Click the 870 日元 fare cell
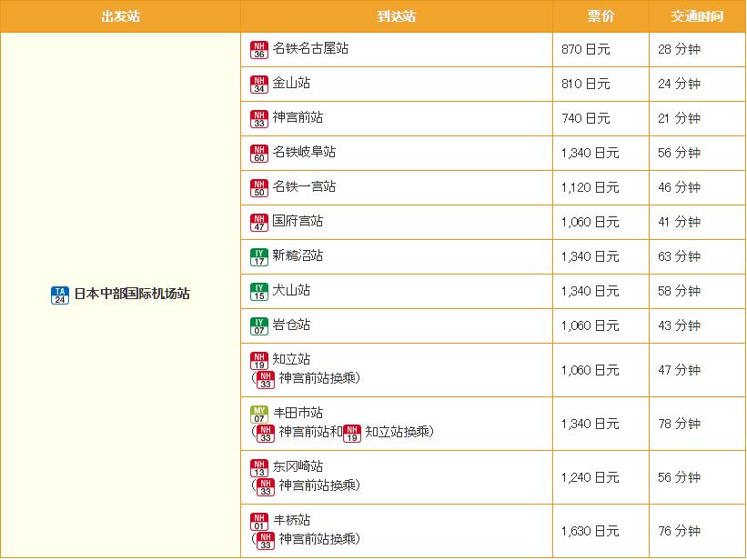This screenshot has height=560, width=747. [587, 49]
